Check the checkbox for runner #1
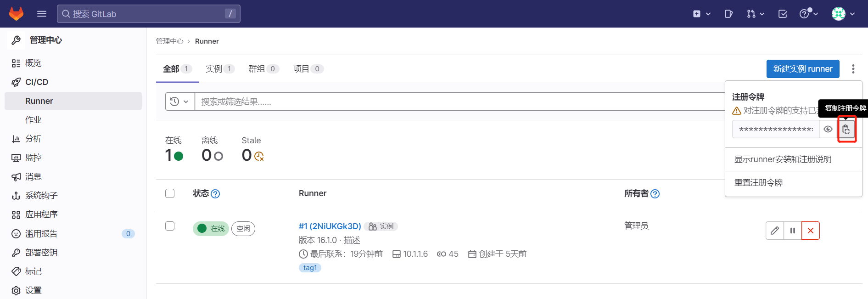868x299 pixels. point(170,226)
